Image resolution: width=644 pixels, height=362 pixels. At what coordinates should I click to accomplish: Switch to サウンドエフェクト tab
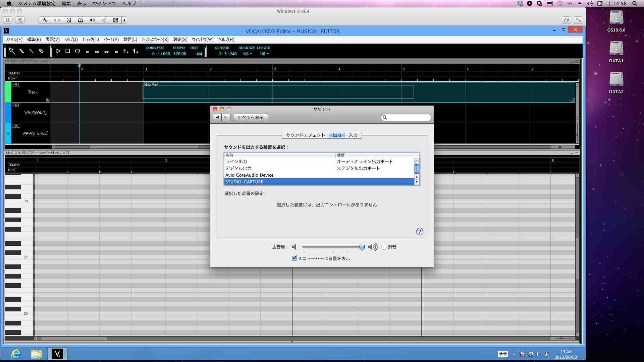pos(305,135)
